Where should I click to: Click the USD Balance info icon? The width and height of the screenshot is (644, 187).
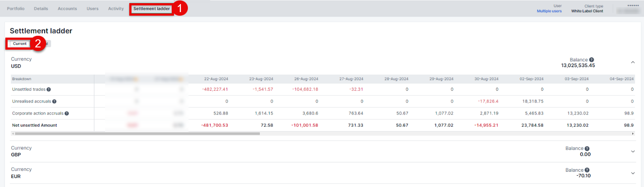point(591,60)
